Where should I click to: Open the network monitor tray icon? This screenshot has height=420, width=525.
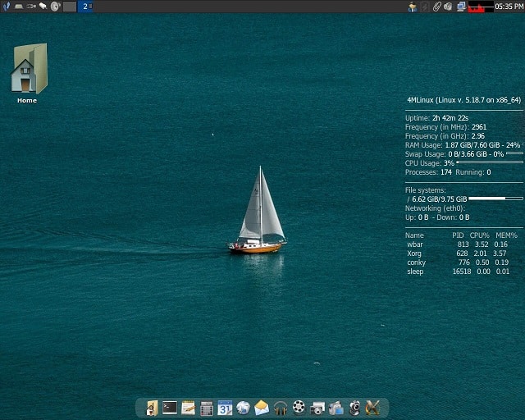click(461, 7)
